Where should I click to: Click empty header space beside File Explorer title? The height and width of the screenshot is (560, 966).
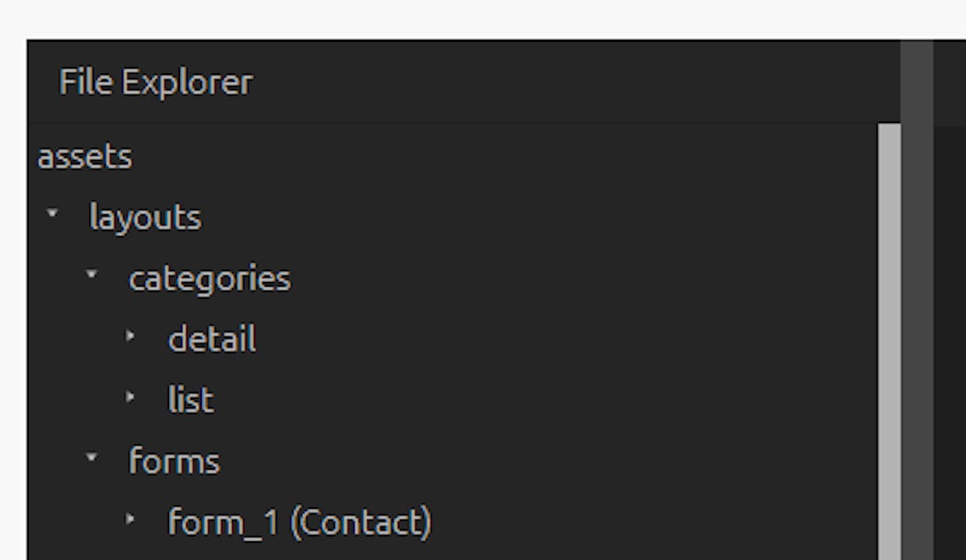tap(576, 83)
